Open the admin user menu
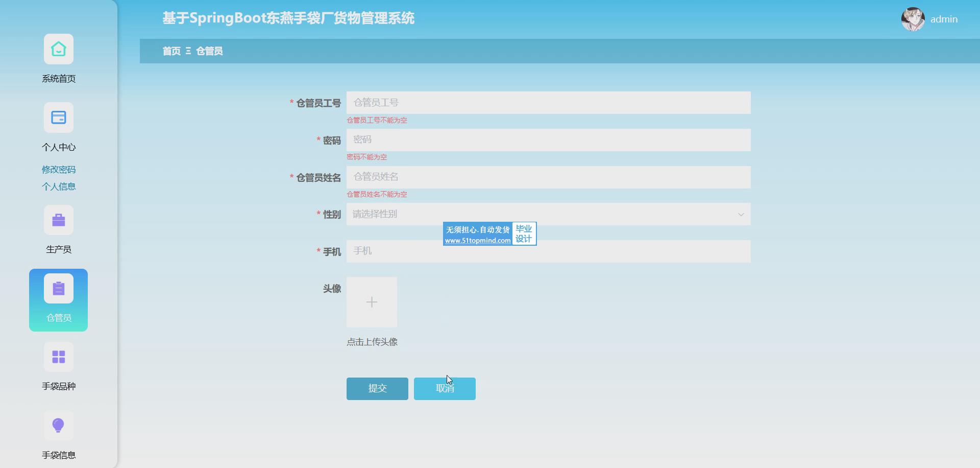Viewport: 980px width, 468px height. tap(943, 19)
